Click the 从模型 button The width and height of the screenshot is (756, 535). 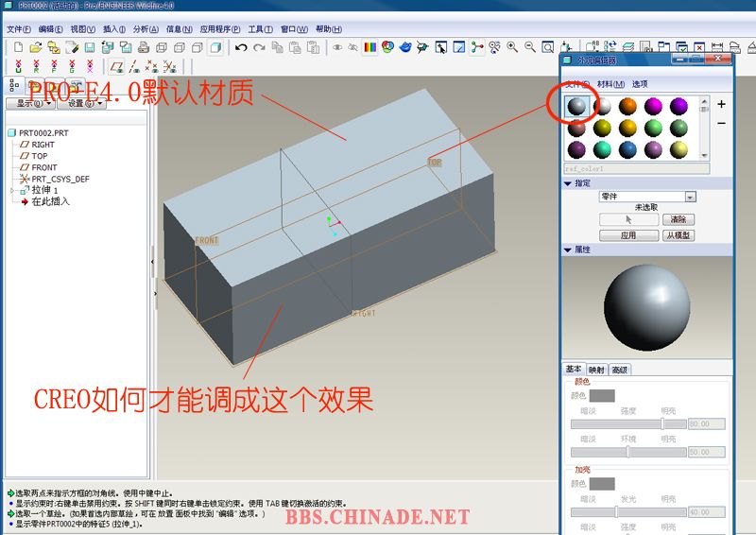tap(678, 235)
